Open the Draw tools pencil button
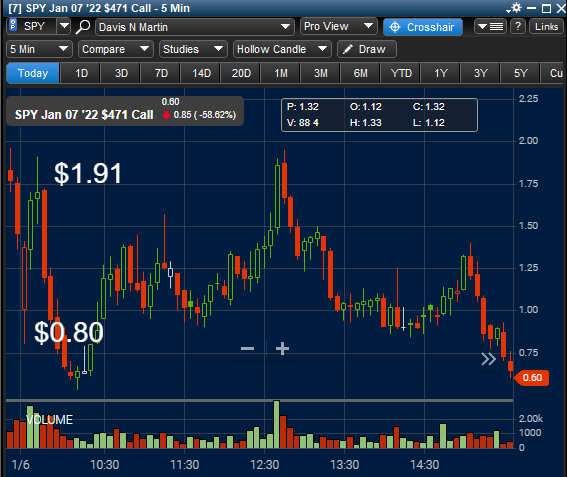The height and width of the screenshot is (477, 567). coord(367,49)
